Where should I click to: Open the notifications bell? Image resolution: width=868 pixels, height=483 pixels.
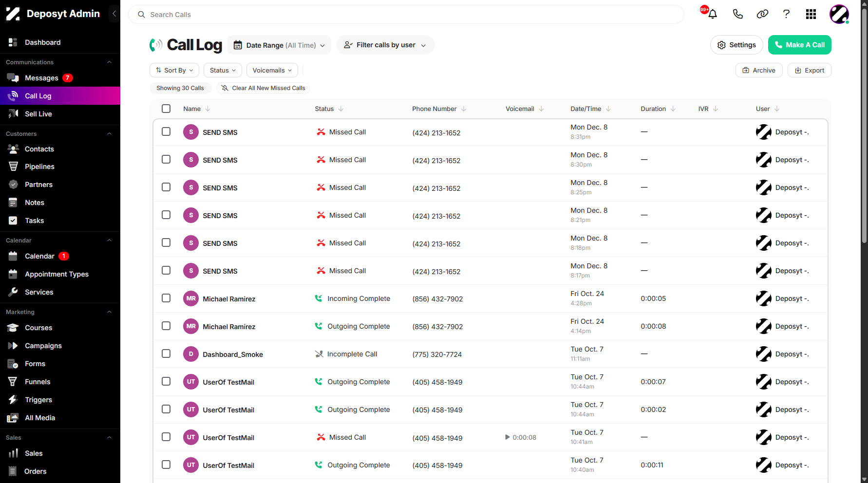tap(712, 14)
